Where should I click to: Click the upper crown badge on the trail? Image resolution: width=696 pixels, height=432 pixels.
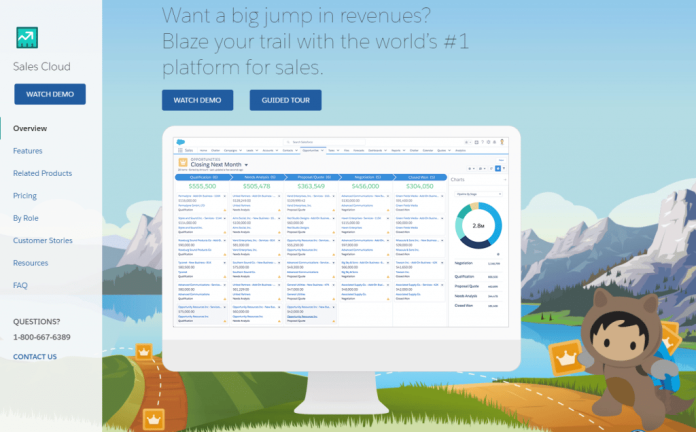pyautogui.click(x=144, y=352)
